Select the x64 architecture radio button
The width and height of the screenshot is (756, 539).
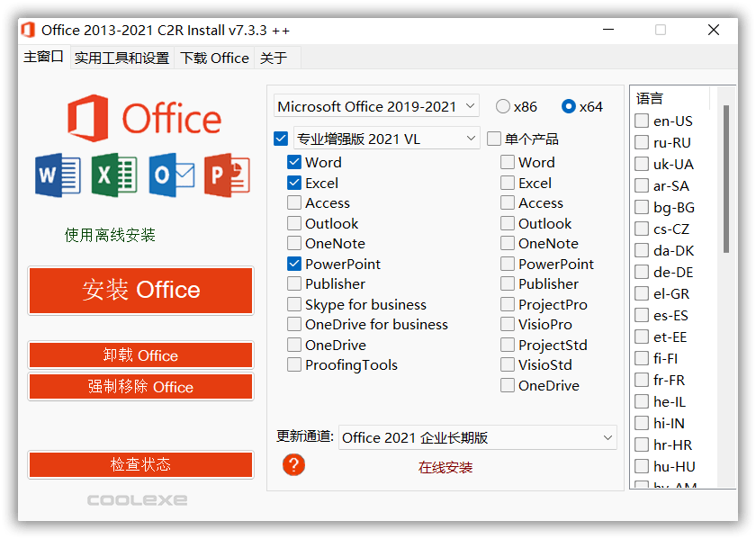click(x=569, y=106)
